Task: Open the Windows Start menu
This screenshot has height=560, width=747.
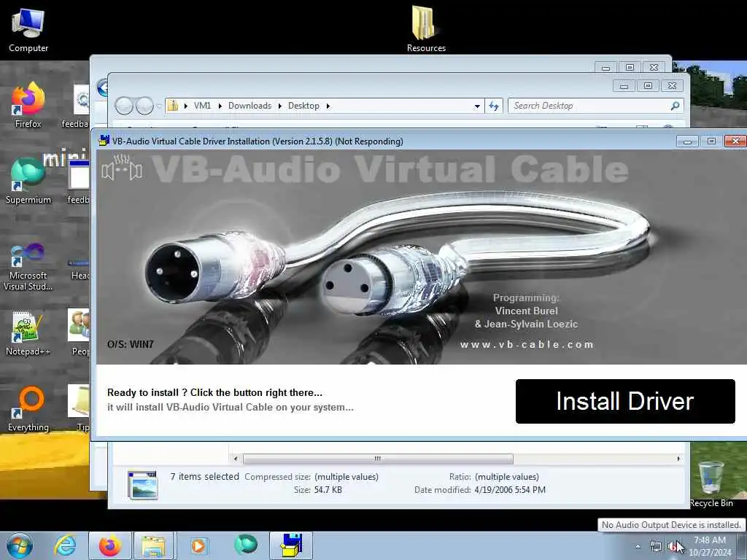Action: click(x=19, y=545)
